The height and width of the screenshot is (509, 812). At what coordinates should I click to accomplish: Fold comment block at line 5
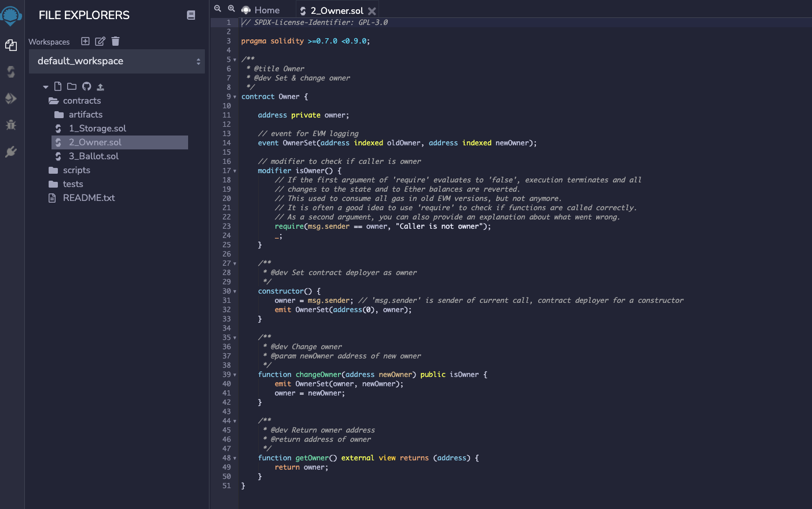pyautogui.click(x=234, y=60)
